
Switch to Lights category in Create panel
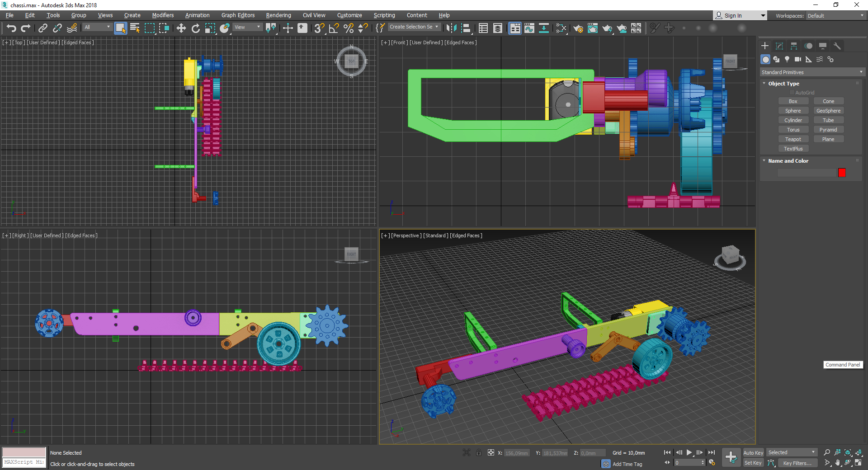pyautogui.click(x=787, y=59)
